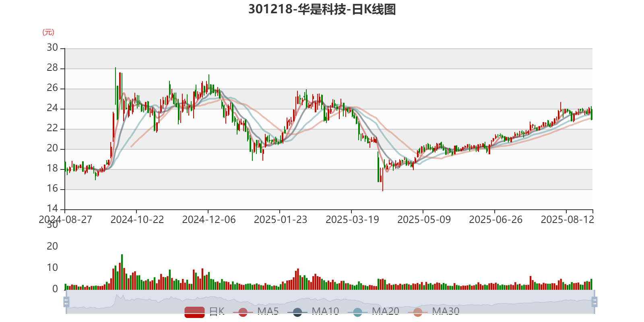Screen dimensions: 644x322
Task: Click the data zoom slider preview area
Action: coord(330,302)
